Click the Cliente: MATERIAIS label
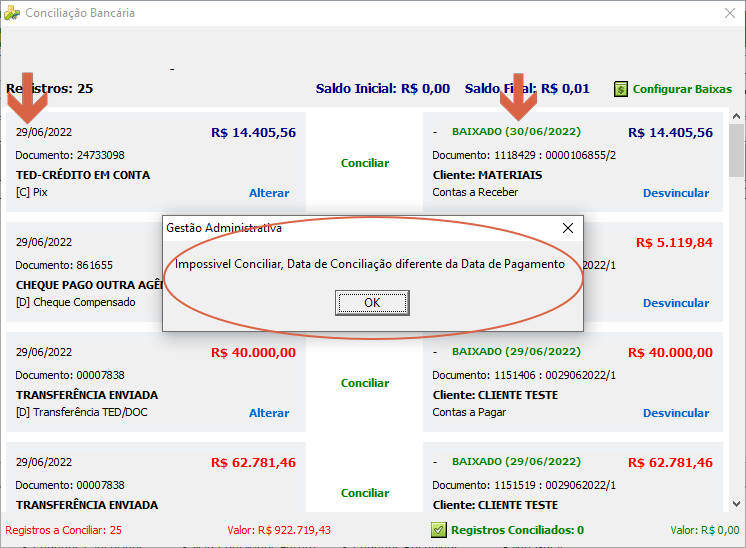746x548 pixels. pos(487,175)
